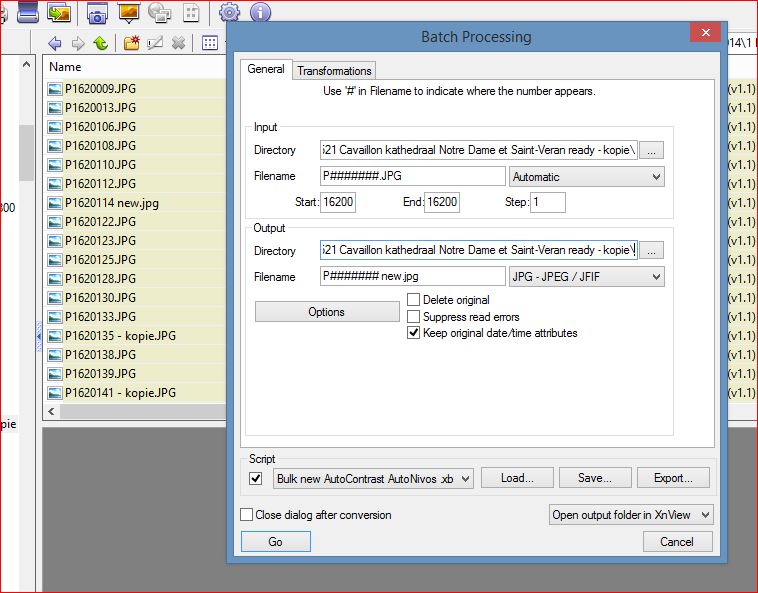Open the Automatic input format dropdown
Viewport: 758px width, 593px height.
pos(586,177)
